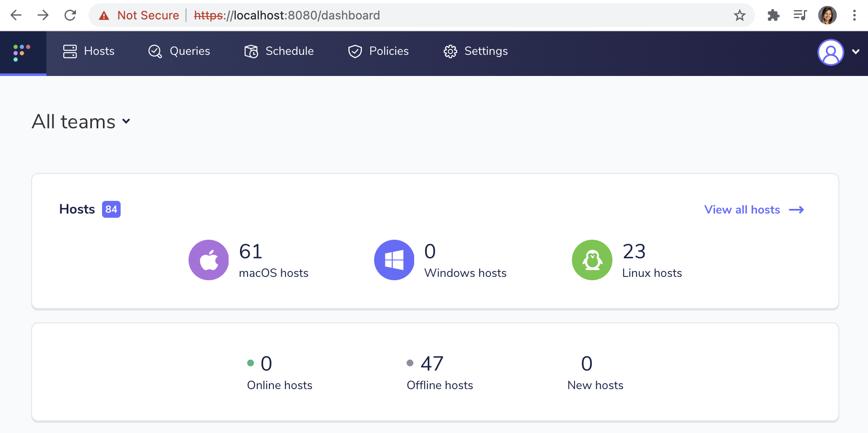Switch to the Hosts menu item
Image resolution: width=868 pixels, height=433 pixels.
click(99, 51)
